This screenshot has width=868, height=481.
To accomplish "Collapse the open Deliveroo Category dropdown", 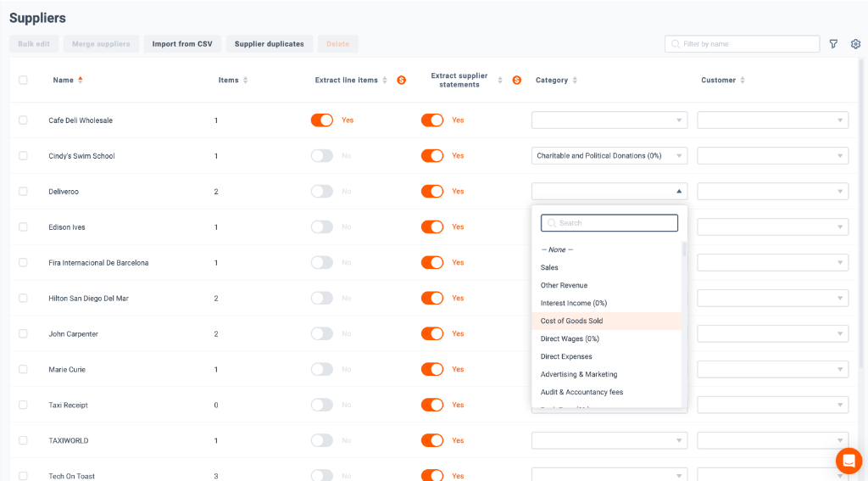I will tap(609, 191).
